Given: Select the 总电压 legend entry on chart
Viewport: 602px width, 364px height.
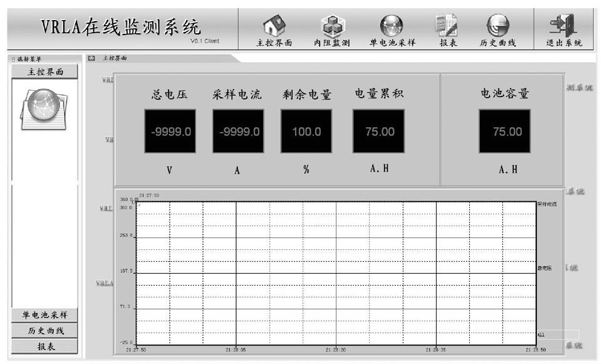Looking at the screenshot, I should [x=544, y=268].
